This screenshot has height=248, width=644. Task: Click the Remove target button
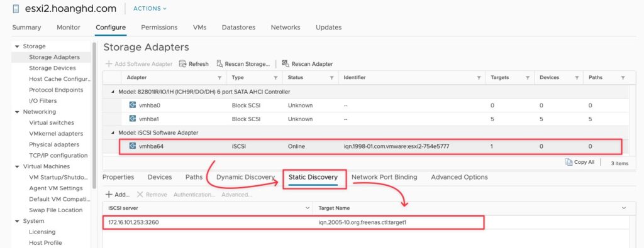click(152, 194)
